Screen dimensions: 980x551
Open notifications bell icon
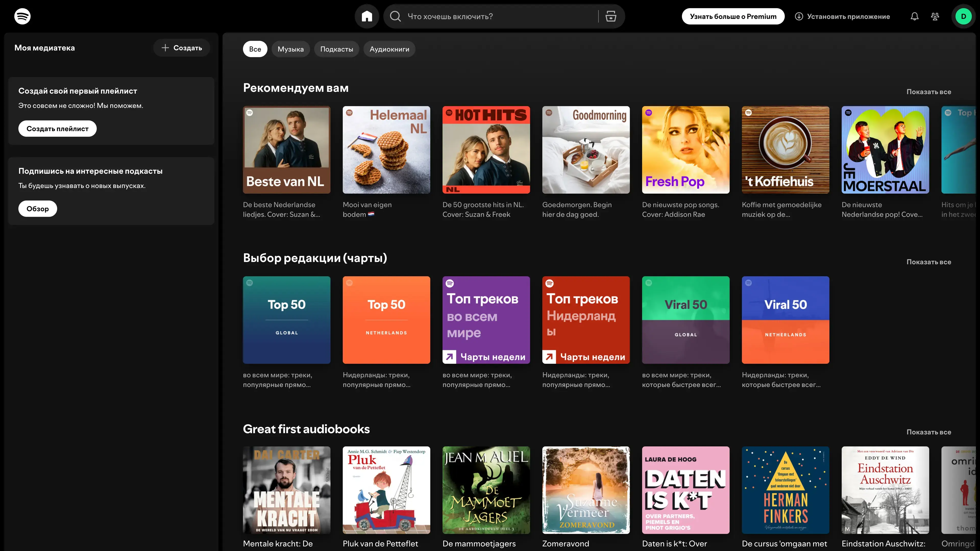click(915, 16)
